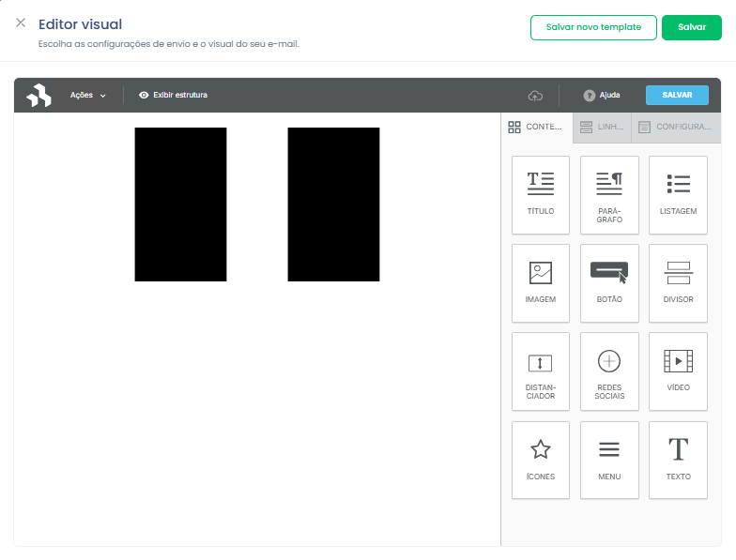Add an Imagem content block

coord(541,283)
